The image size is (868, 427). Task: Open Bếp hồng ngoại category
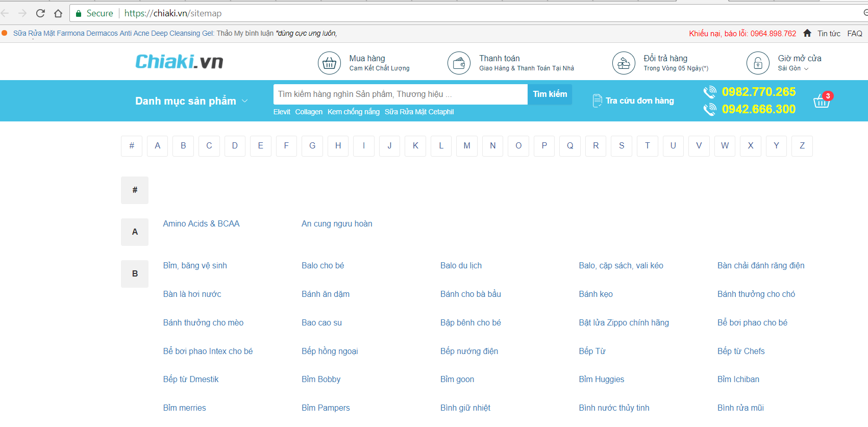(330, 351)
